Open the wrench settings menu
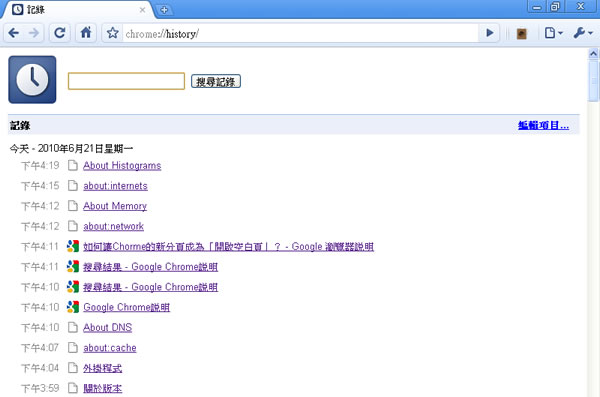Viewport: 600px width, 397px height. pos(583,33)
